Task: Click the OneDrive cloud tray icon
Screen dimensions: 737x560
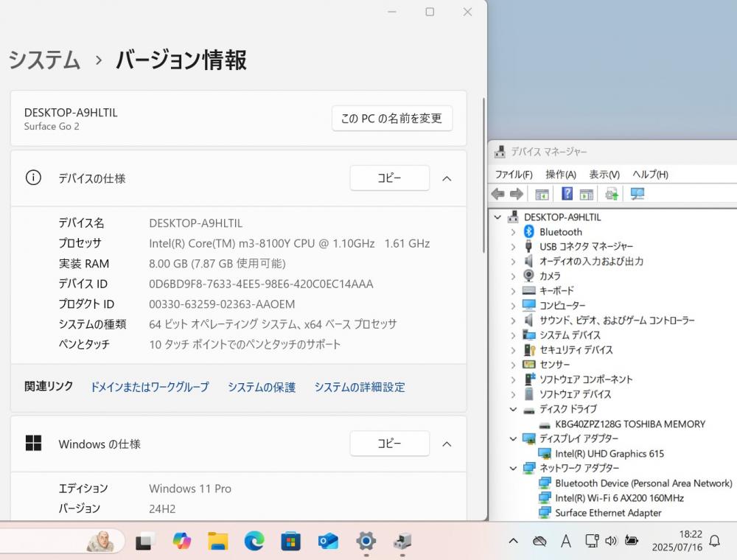Action: point(539,542)
